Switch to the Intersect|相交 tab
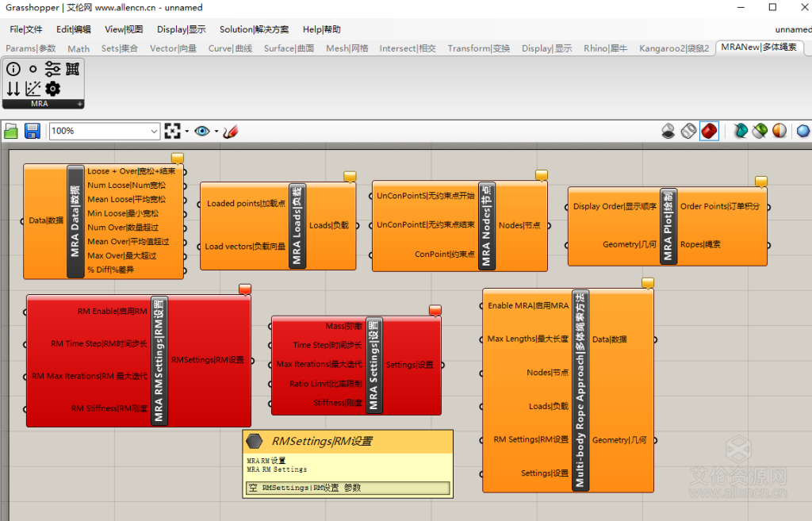The image size is (812, 521). (408, 48)
